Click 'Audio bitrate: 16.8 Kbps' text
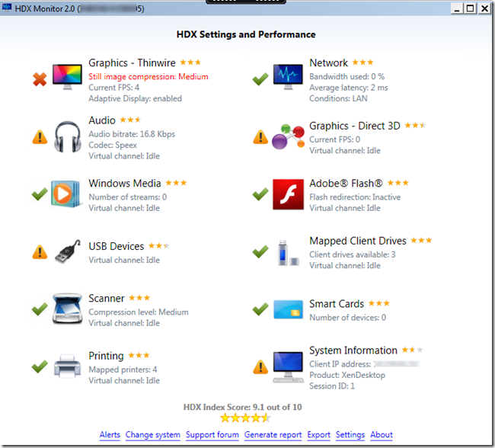 132,134
